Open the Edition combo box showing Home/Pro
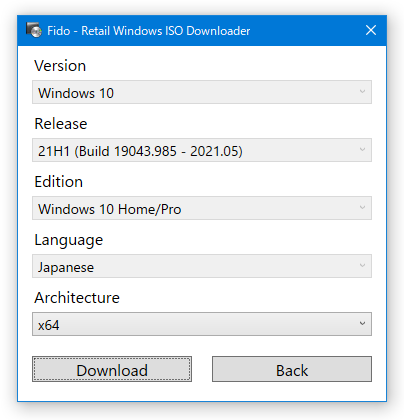The image size is (404, 420). 202,208
